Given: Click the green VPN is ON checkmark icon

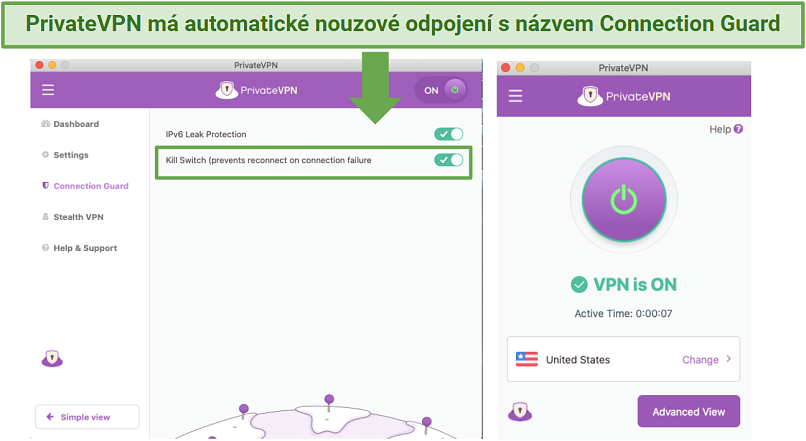Looking at the screenshot, I should [x=579, y=284].
